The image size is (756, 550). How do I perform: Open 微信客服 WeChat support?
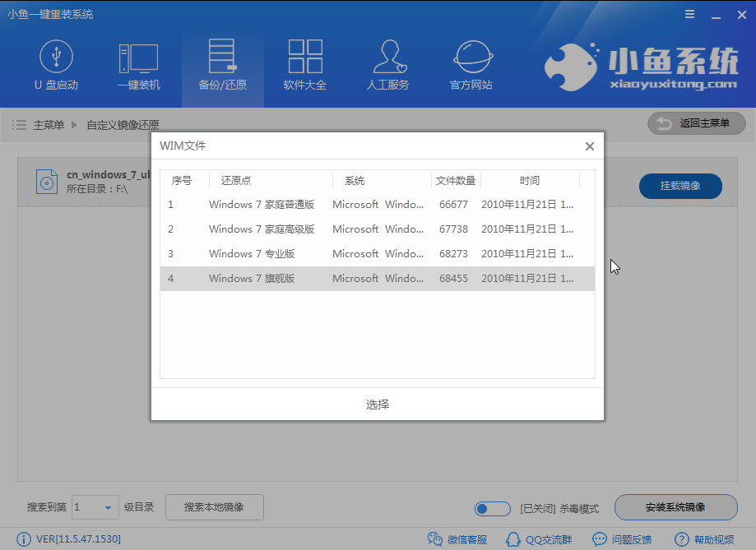tap(458, 540)
